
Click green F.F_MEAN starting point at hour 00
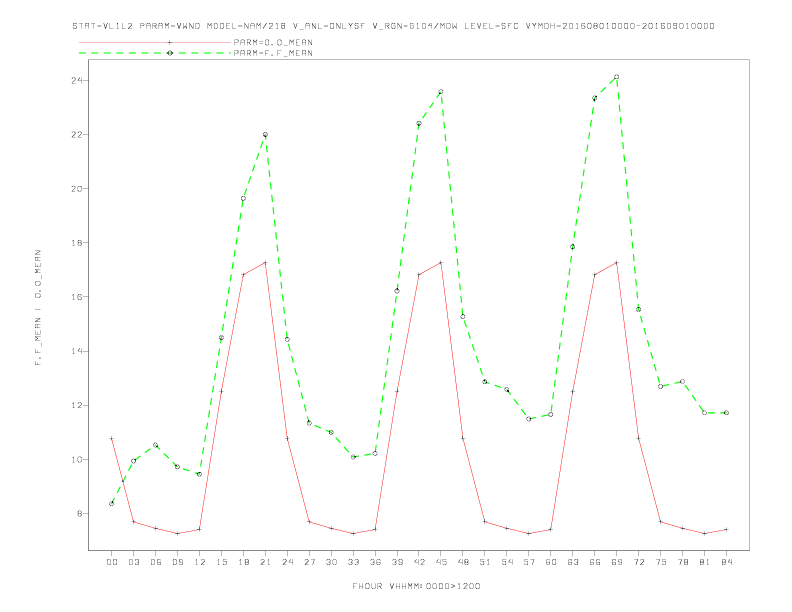(112, 503)
